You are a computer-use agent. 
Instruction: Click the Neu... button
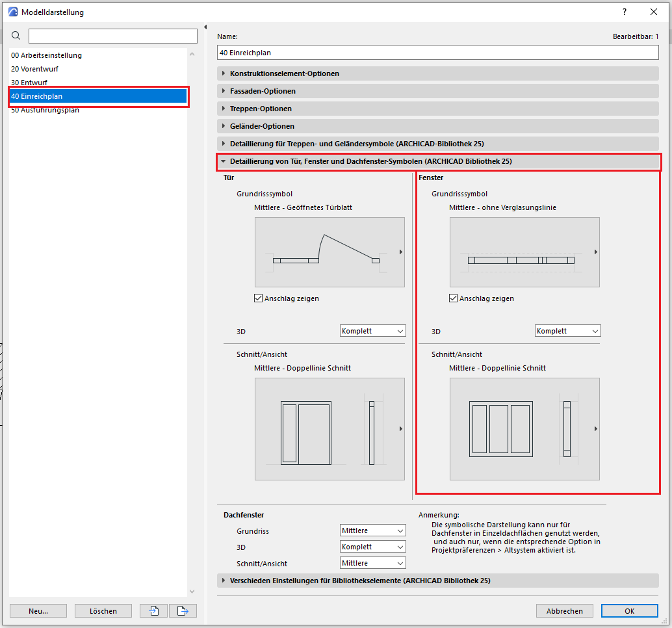[x=38, y=610]
